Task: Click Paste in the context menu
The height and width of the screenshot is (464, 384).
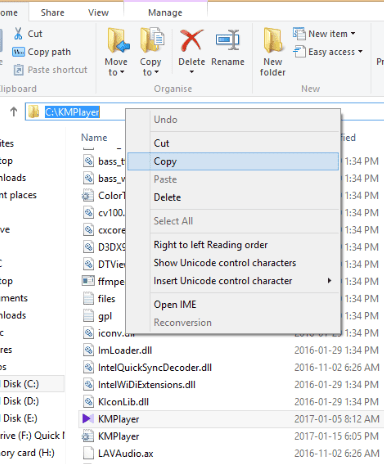Action: tap(233, 179)
